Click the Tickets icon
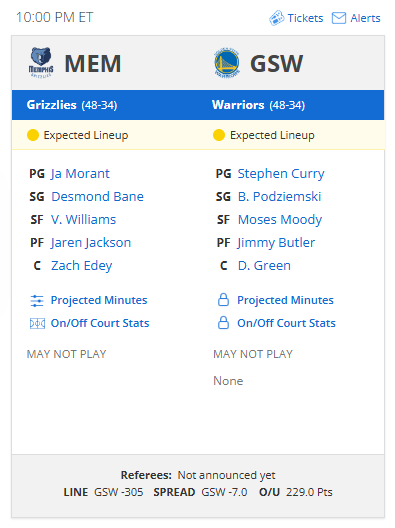 (277, 18)
